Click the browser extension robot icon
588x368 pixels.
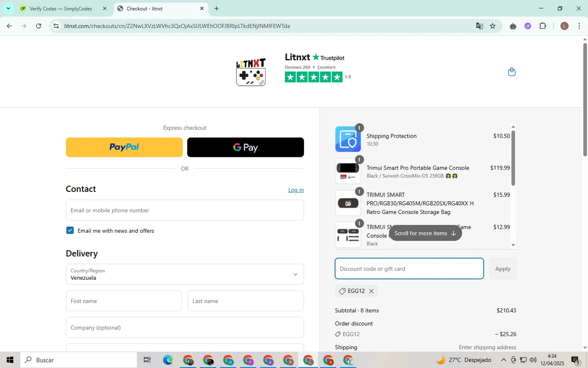pyautogui.click(x=513, y=26)
